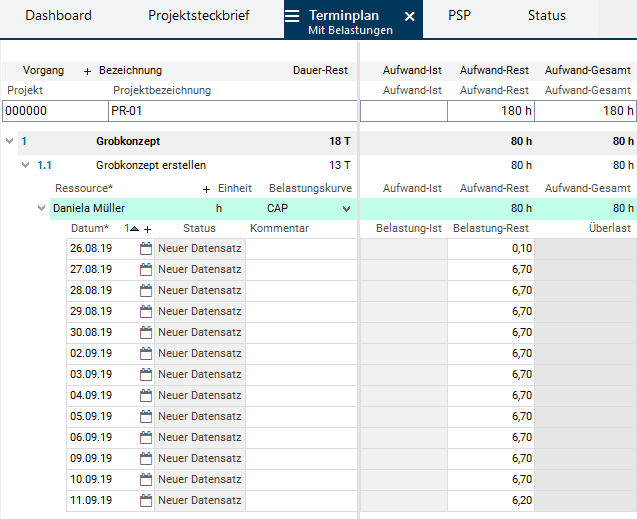
Task: Open the calendar picker for 02.09.19
Action: tap(146, 353)
